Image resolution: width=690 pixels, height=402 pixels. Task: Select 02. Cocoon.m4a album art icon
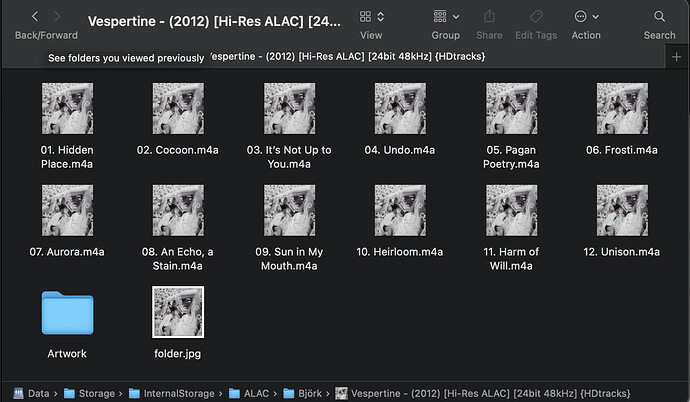(178, 108)
